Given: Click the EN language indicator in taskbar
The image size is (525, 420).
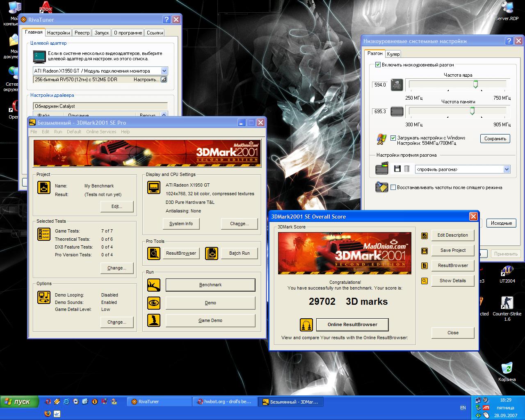Looking at the screenshot, I should pyautogui.click(x=463, y=408).
